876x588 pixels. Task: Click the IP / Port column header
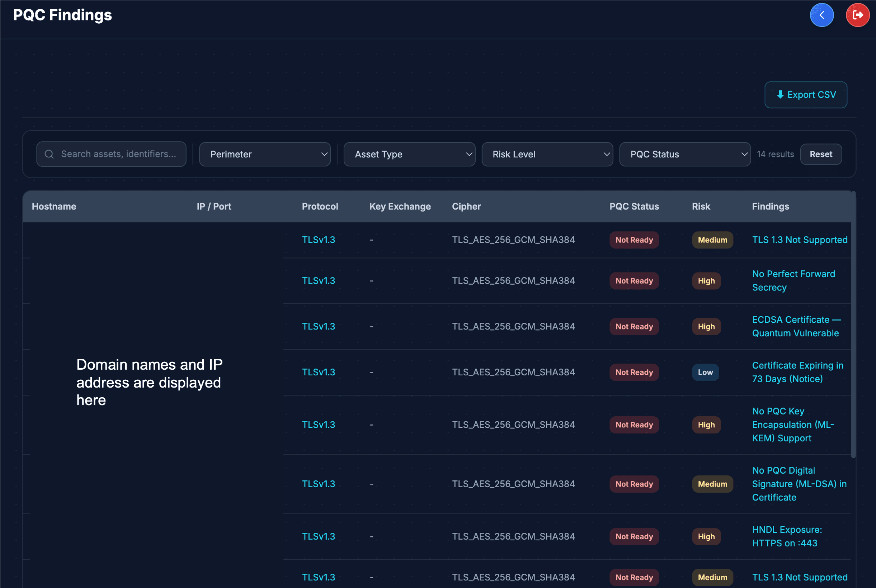[x=214, y=207]
